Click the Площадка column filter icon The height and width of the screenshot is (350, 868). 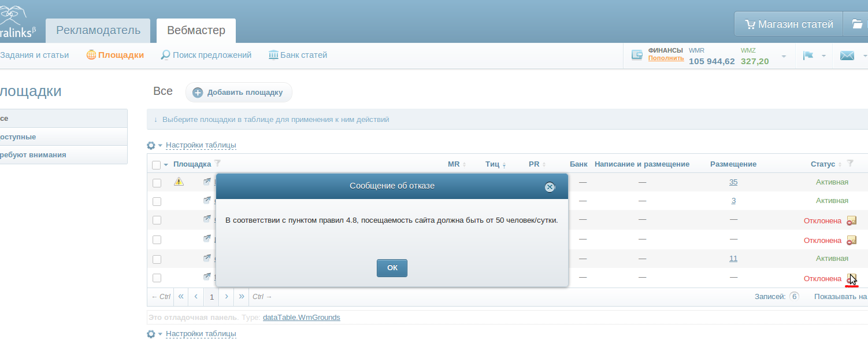217,164
